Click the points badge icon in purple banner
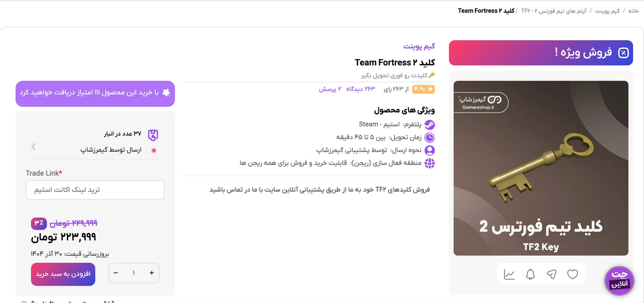The image size is (644, 303). pyautogui.click(x=166, y=93)
